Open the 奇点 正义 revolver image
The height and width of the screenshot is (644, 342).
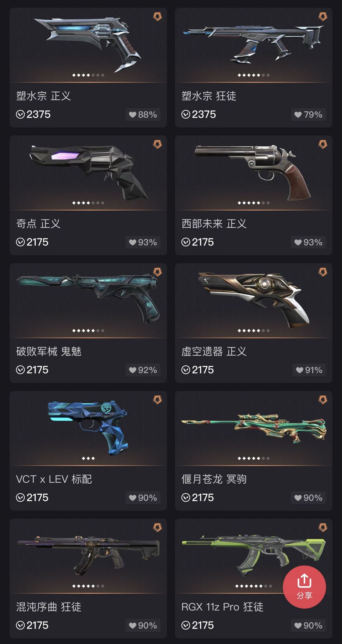88,172
